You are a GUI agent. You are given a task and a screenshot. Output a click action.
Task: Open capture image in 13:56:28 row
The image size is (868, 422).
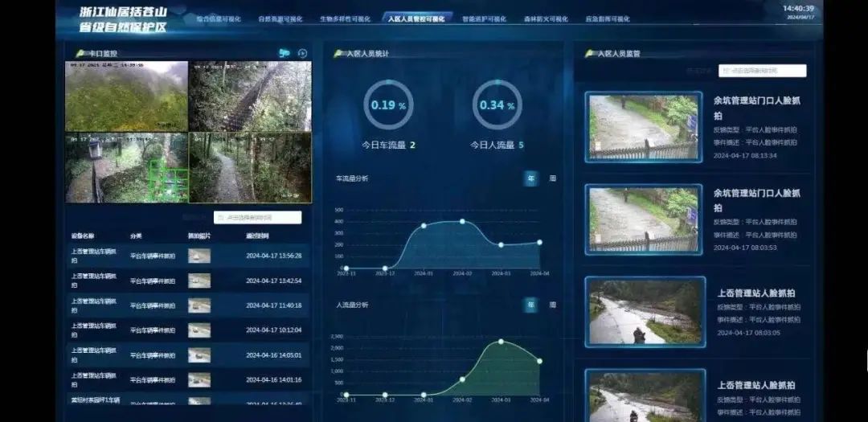click(x=199, y=256)
